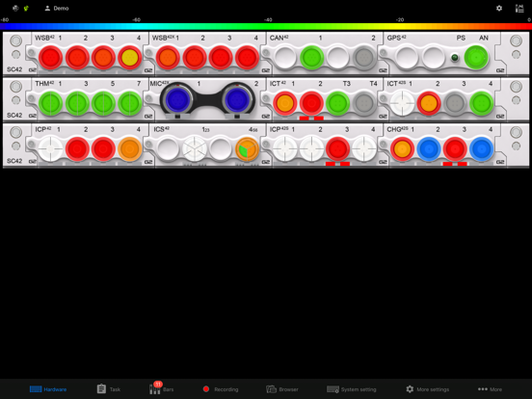Select the GPS42 module label

coord(397,38)
